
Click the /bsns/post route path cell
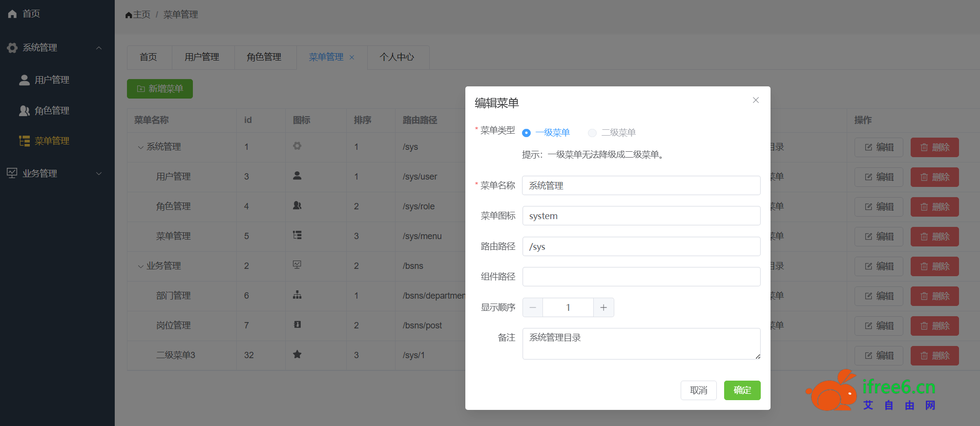pos(422,325)
